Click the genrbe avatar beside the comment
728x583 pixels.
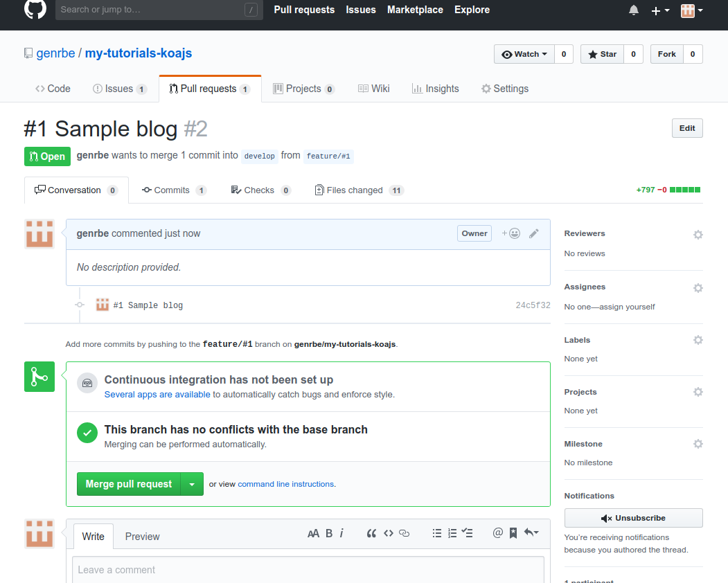[39, 234]
